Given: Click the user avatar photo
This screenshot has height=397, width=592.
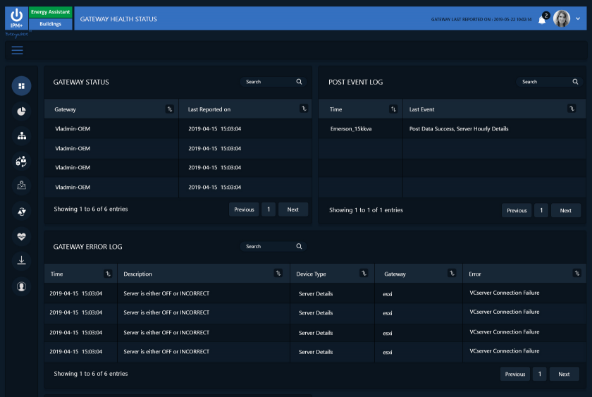Looking at the screenshot, I should coord(561,18).
